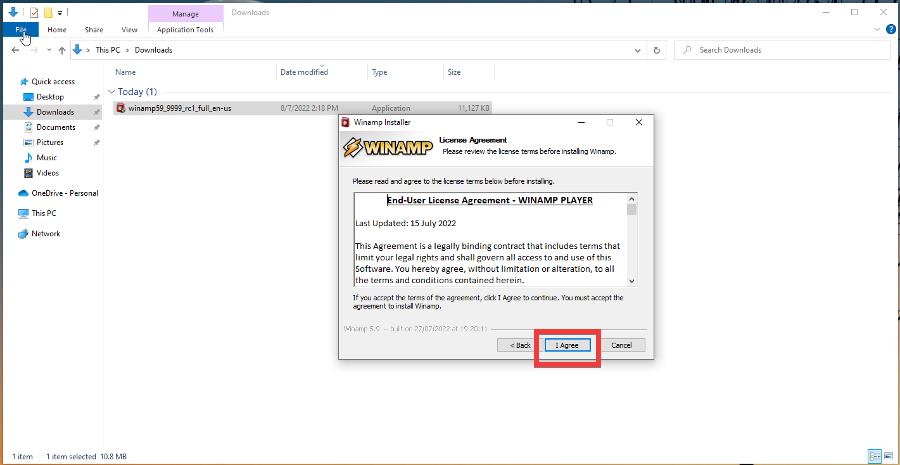Image resolution: width=900 pixels, height=465 pixels.
Task: Click license text scrollbar down arrow
Action: (631, 281)
